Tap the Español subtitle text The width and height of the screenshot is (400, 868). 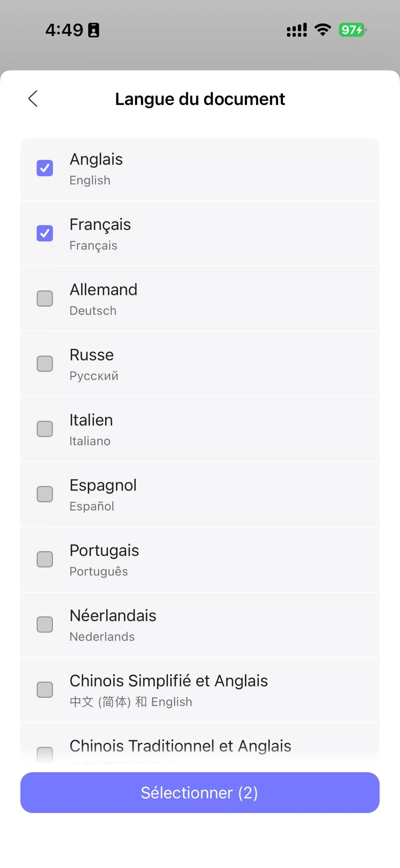[92, 506]
